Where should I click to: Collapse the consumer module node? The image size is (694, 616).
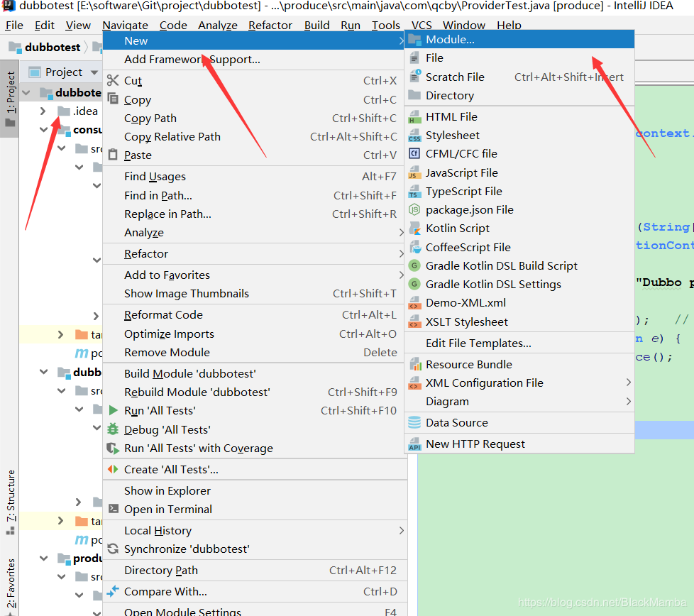click(x=43, y=130)
